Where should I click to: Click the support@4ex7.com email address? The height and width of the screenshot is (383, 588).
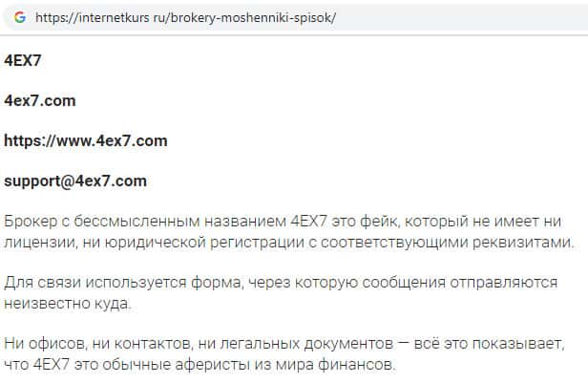75,181
